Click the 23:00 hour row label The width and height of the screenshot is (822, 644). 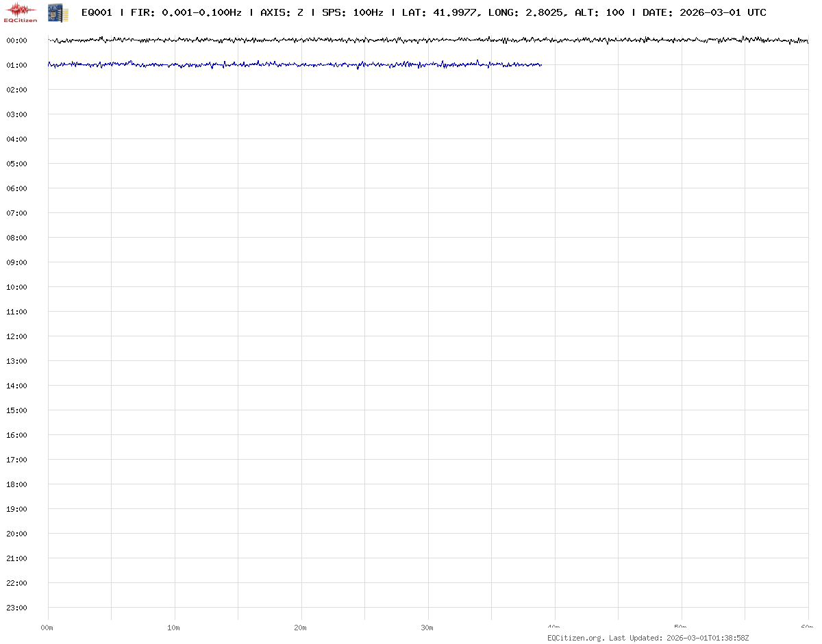click(16, 608)
